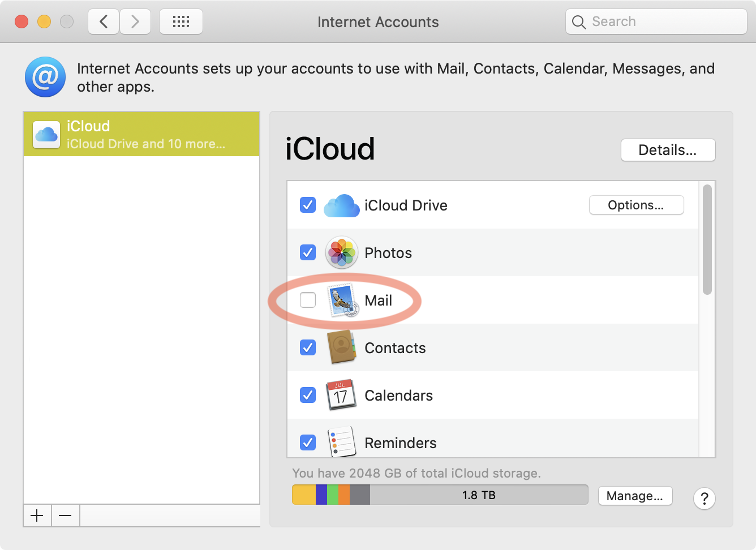Image resolution: width=756 pixels, height=550 pixels.
Task: Click the Photos app icon
Action: (x=341, y=252)
